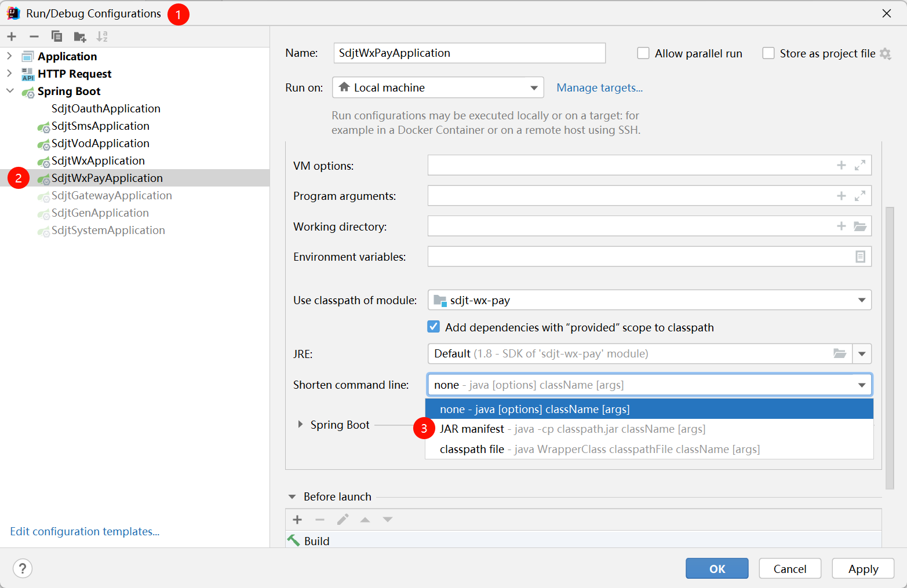
Task: Open folder browser for Working directory
Action: click(859, 226)
